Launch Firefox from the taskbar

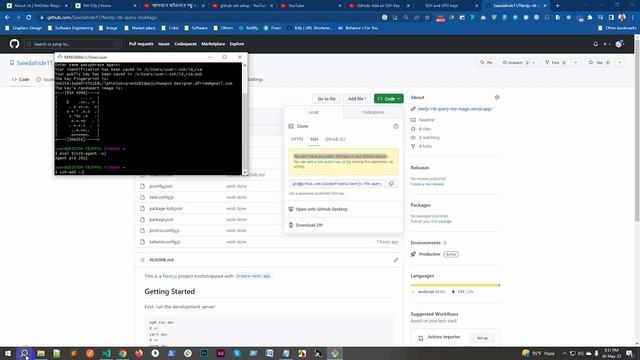(139, 353)
